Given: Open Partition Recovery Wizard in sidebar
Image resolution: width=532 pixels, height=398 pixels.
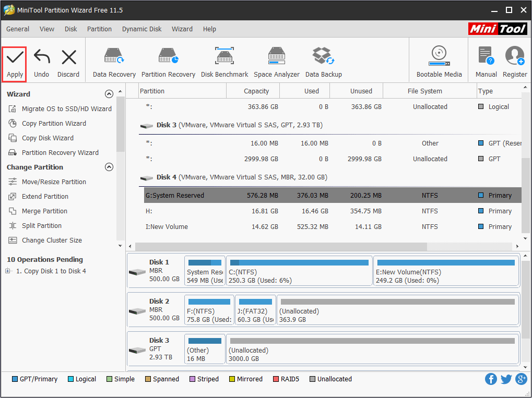Looking at the screenshot, I should [x=54, y=152].
